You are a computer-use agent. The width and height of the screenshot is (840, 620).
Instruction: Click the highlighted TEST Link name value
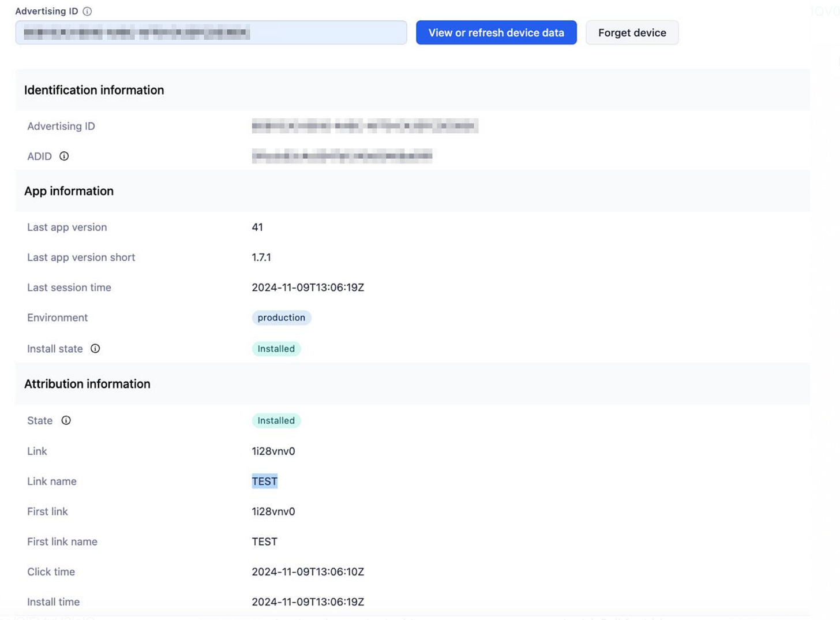tap(265, 481)
